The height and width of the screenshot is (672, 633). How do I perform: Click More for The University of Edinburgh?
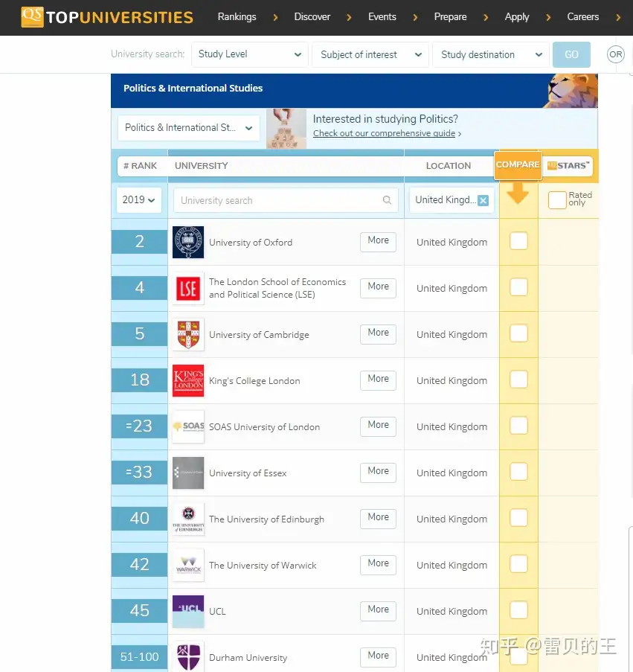click(378, 519)
